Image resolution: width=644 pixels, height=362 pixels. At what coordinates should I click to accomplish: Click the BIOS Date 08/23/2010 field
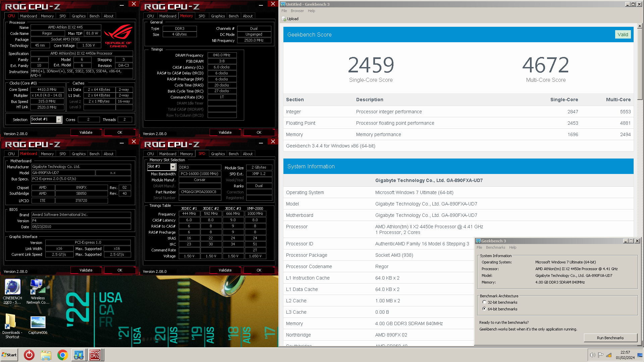[81, 227]
